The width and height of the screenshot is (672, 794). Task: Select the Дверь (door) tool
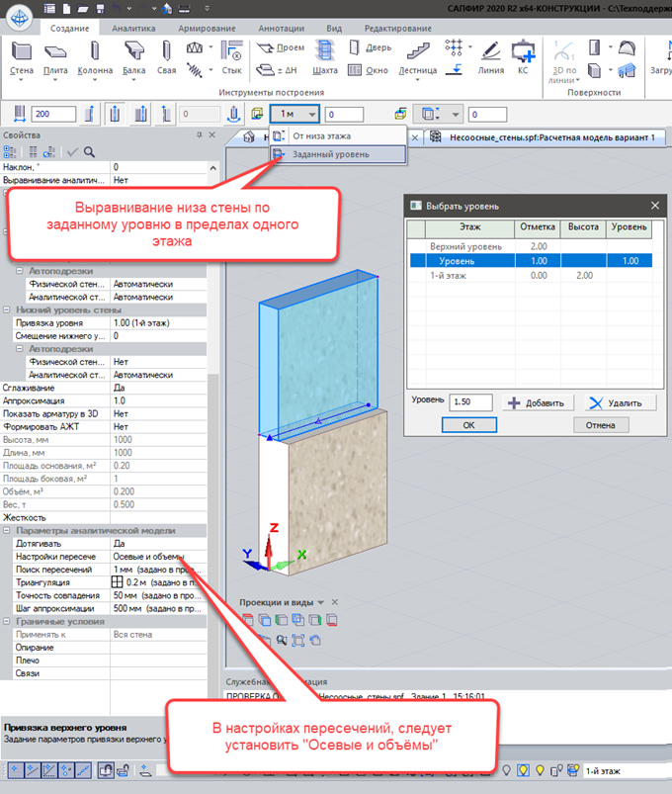(370, 47)
